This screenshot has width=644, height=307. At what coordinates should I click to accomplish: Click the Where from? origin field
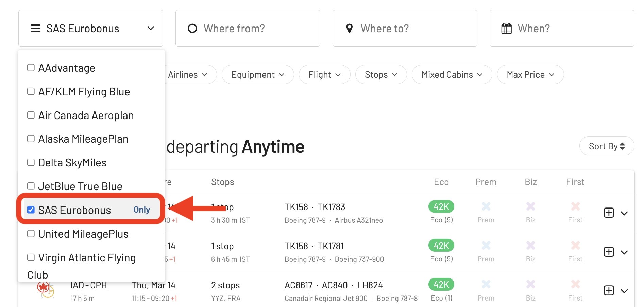[x=248, y=28]
